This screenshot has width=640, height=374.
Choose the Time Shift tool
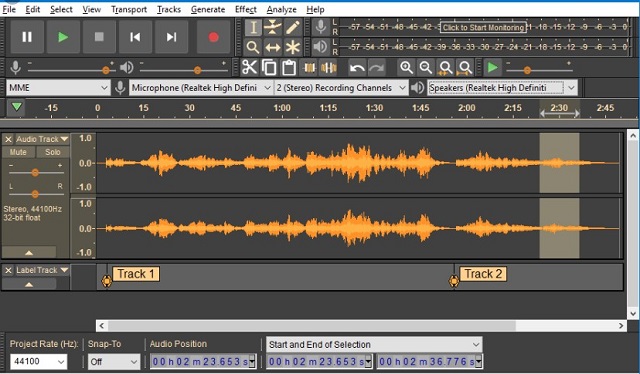click(273, 47)
